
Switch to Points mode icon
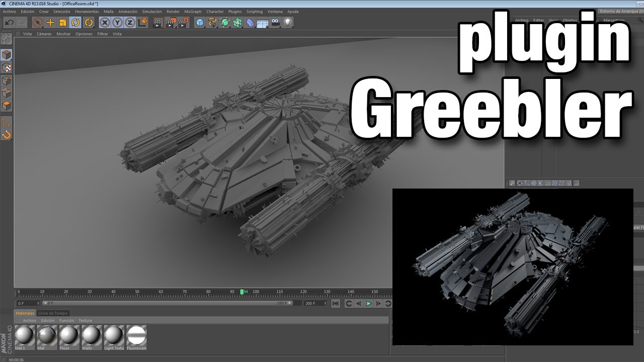[x=7, y=80]
